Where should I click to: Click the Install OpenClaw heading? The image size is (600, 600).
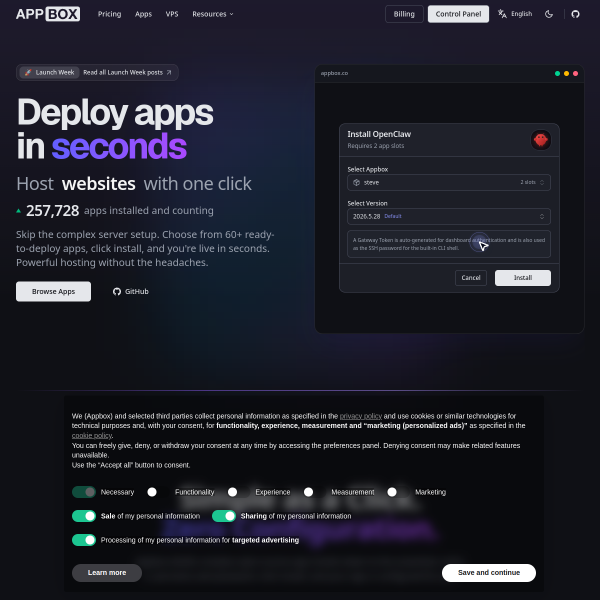[379, 134]
